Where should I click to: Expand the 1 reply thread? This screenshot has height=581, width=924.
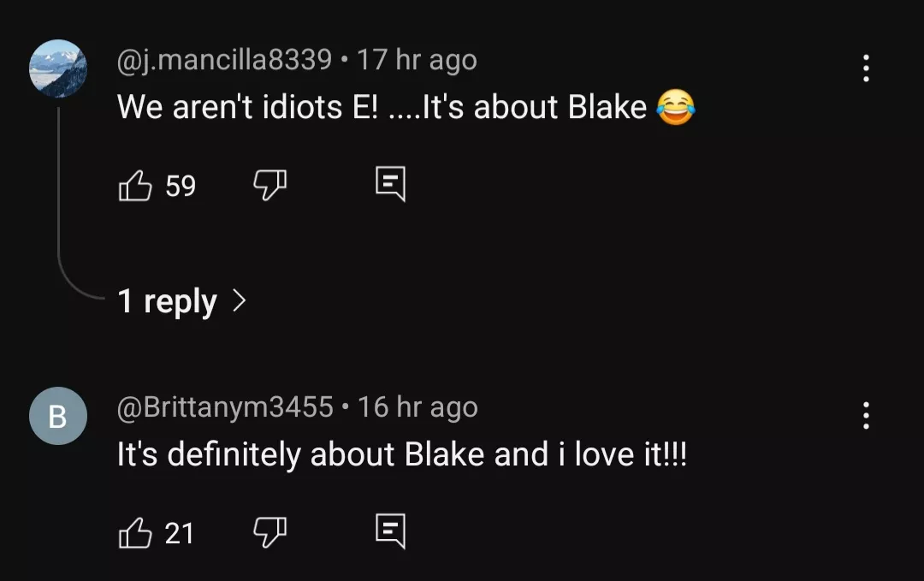pyautogui.click(x=167, y=301)
